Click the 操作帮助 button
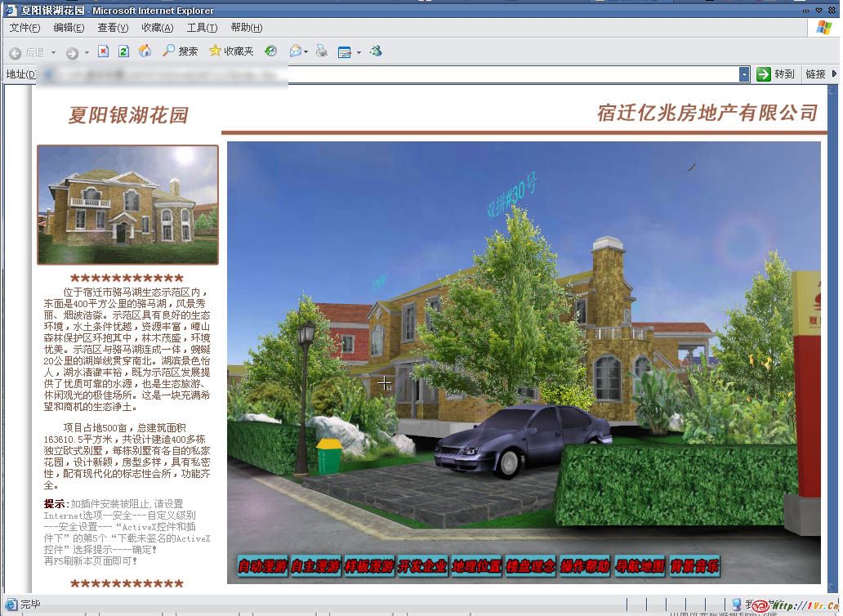 pos(585,566)
